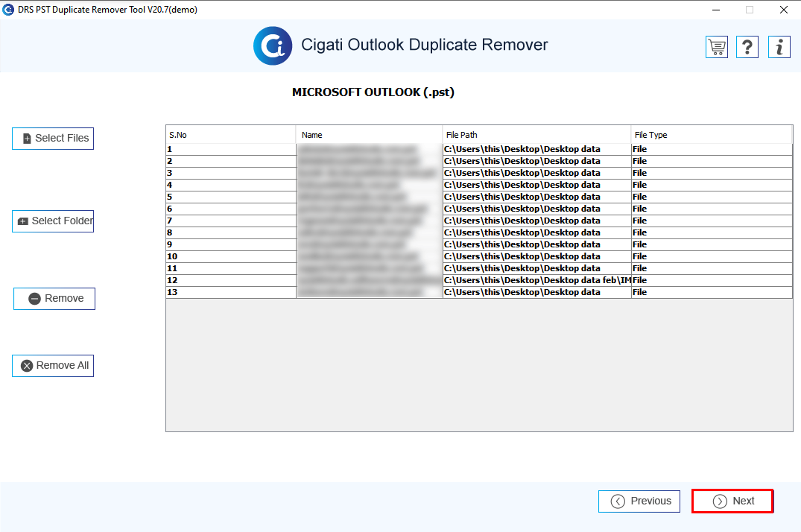Screen dimensions: 801x532
Task: Select row 4 serial number cell
Action: click(231, 185)
